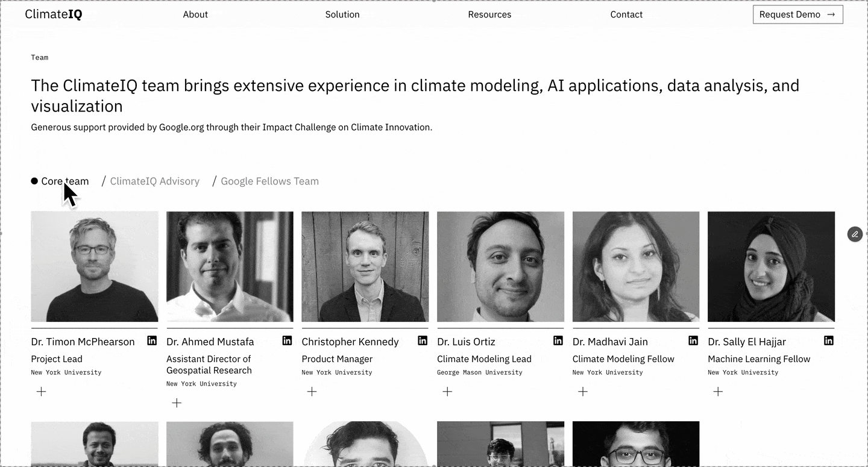Expand Dr. Timon McPhearson's bio with plus
868x467 pixels.
[41, 392]
